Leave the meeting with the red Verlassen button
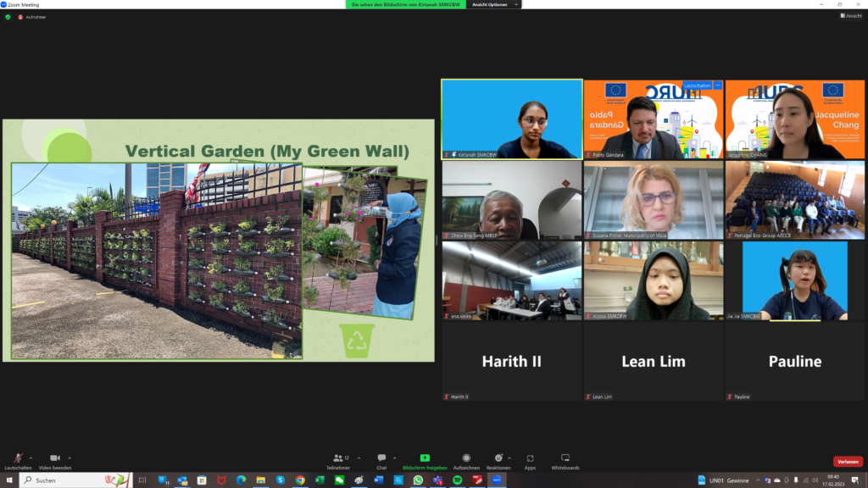Image resolution: width=868 pixels, height=488 pixels. (848, 462)
